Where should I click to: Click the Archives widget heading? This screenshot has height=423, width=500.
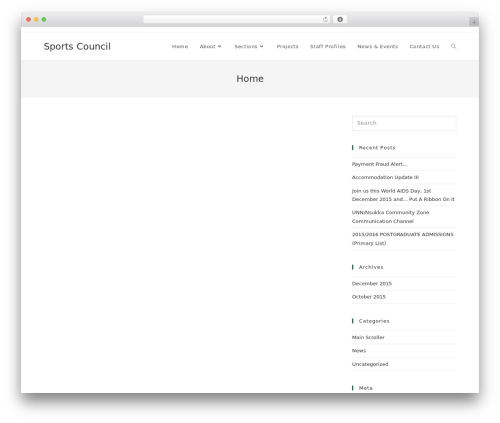pos(371,267)
